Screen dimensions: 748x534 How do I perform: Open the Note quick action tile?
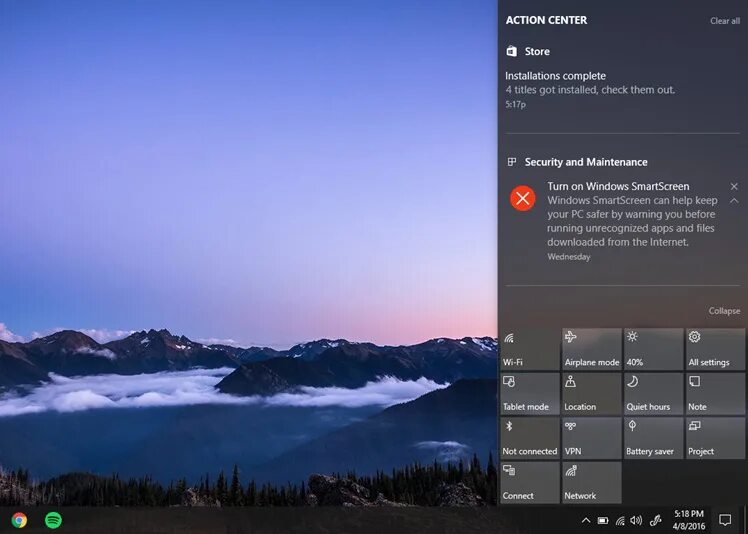click(x=715, y=393)
